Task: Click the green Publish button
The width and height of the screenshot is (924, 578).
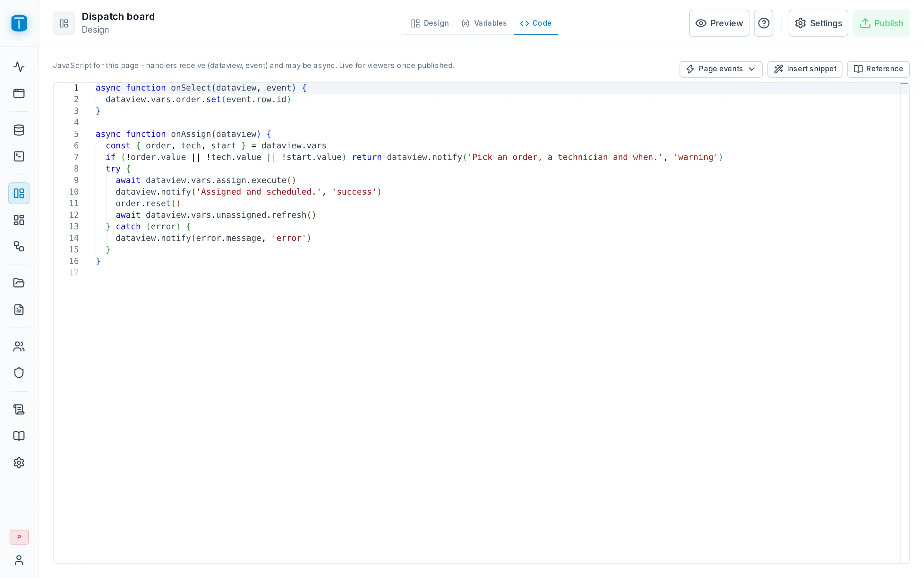Action: pos(881,23)
